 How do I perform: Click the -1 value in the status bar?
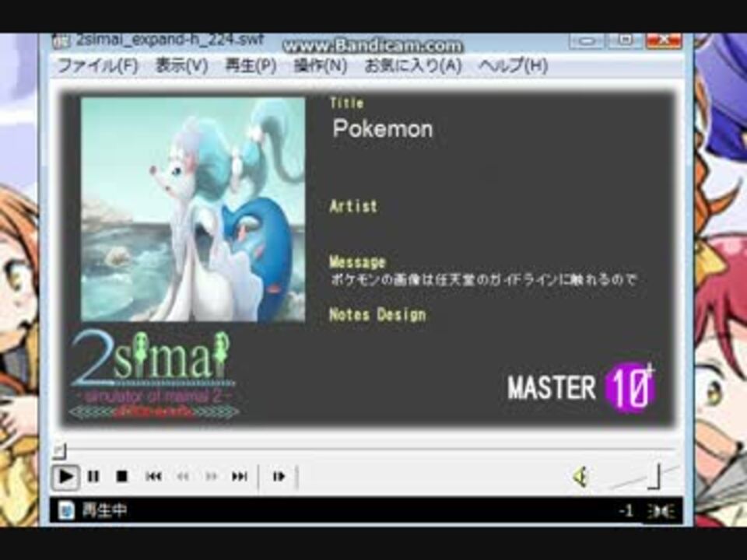click(626, 511)
